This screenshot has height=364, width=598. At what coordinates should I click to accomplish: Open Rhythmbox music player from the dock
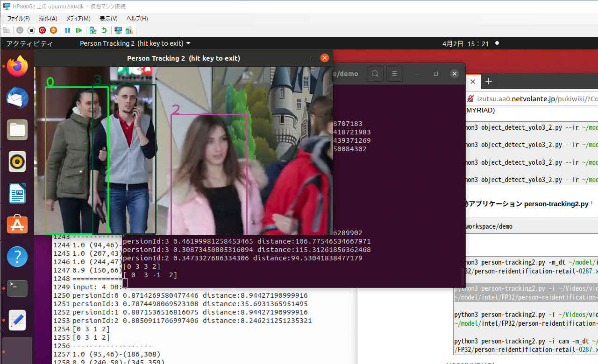(17, 161)
